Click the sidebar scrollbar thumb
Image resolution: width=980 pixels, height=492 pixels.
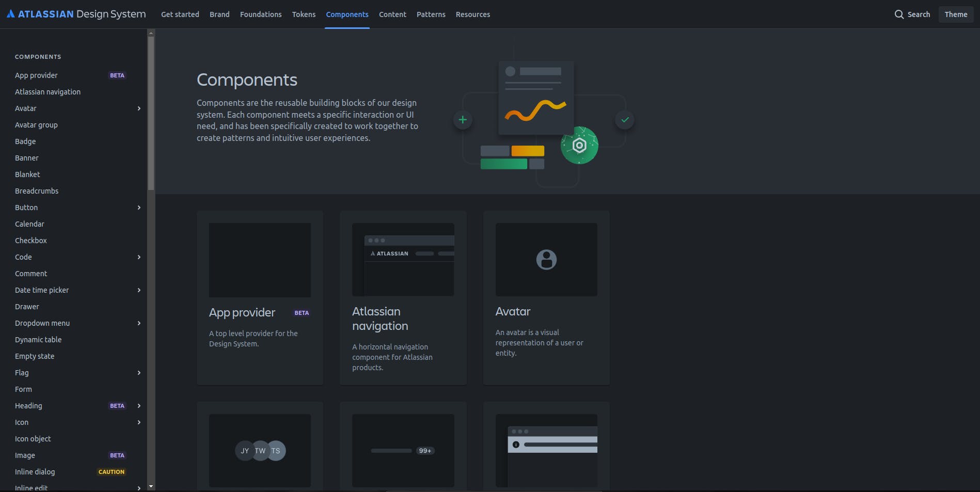[151, 113]
